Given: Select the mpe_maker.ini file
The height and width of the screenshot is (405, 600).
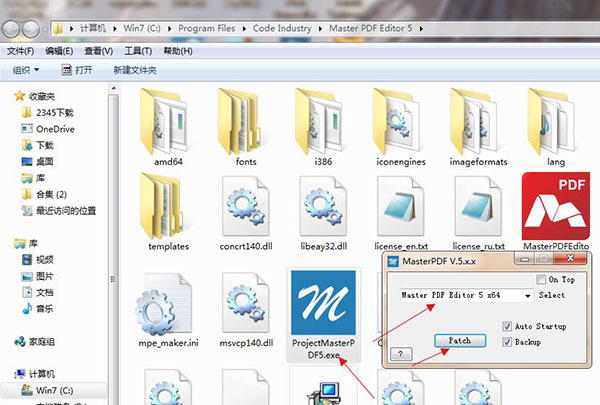Looking at the screenshot, I should (x=168, y=310).
